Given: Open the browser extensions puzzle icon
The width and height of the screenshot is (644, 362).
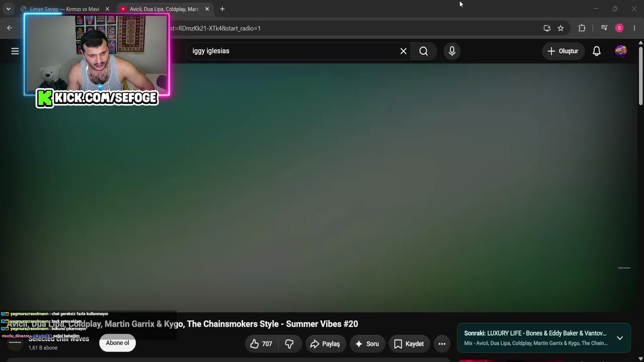Looking at the screenshot, I should 582,28.
